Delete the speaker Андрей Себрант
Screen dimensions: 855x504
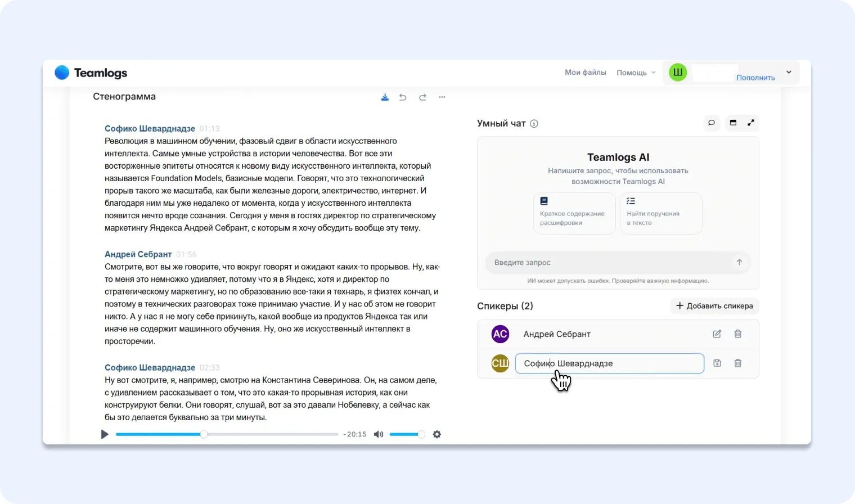[738, 334]
